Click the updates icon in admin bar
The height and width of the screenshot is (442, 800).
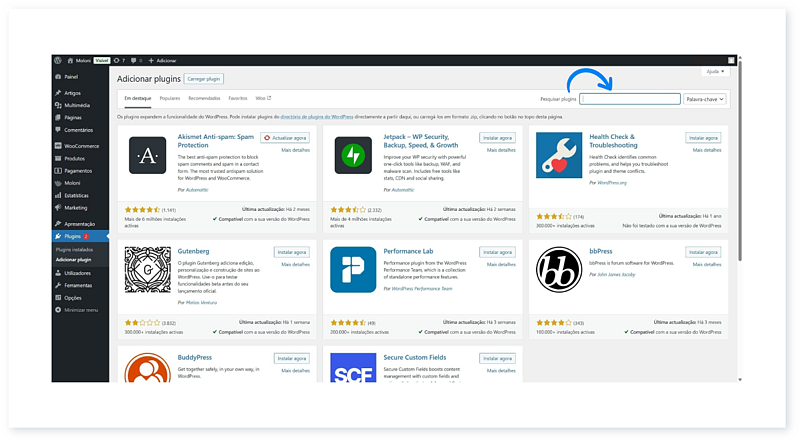click(x=117, y=60)
